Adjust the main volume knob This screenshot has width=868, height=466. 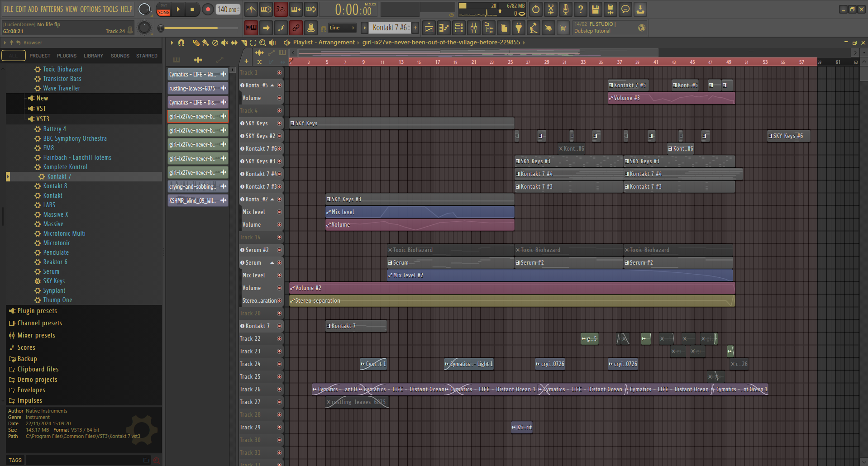coord(144,9)
